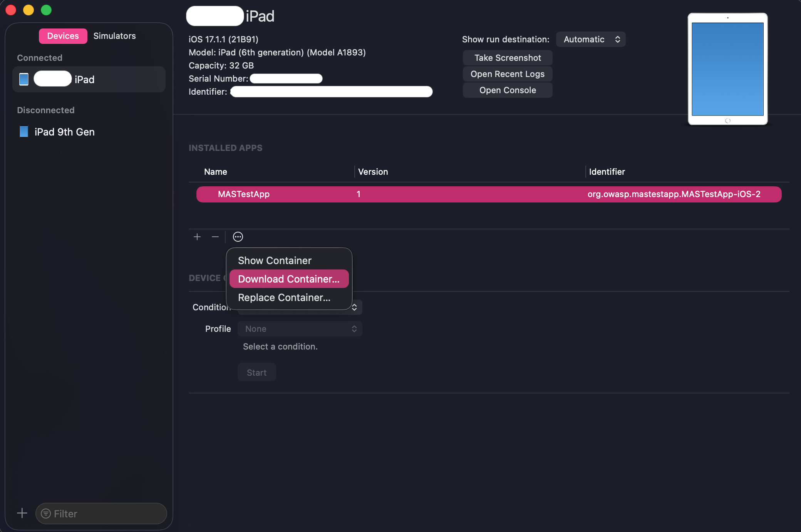801x532 pixels.
Task: Expand the Condition dropdown stepper arrows
Action: [354, 307]
